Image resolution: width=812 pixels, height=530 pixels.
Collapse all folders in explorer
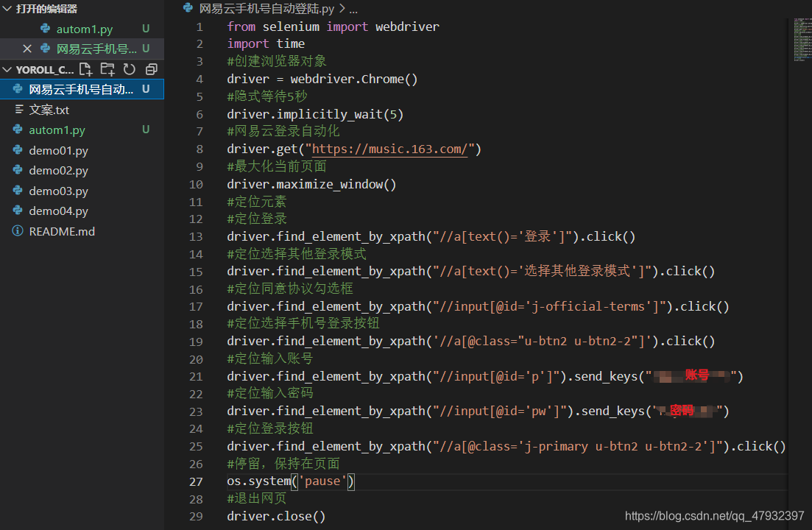(151, 69)
